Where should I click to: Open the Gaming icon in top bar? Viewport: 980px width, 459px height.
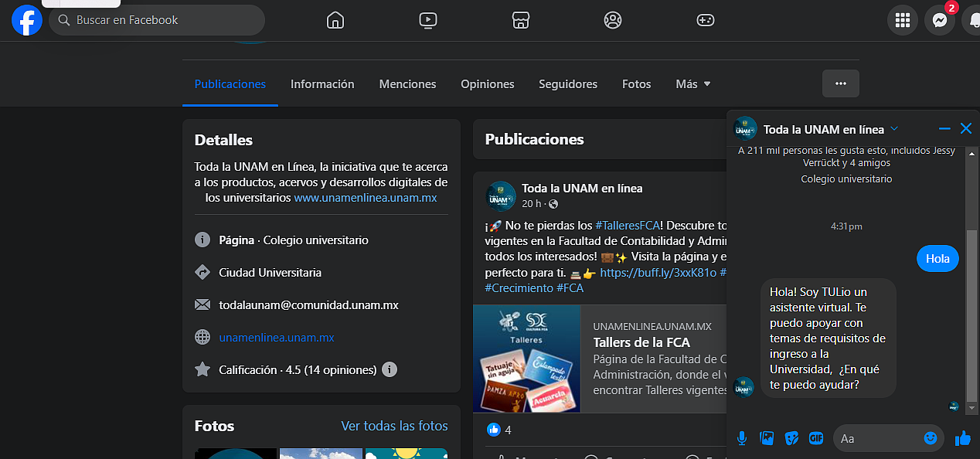(706, 20)
